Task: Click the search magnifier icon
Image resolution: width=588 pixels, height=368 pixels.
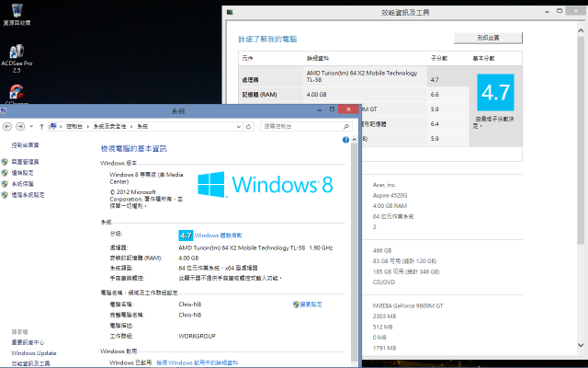Action: tap(346, 127)
